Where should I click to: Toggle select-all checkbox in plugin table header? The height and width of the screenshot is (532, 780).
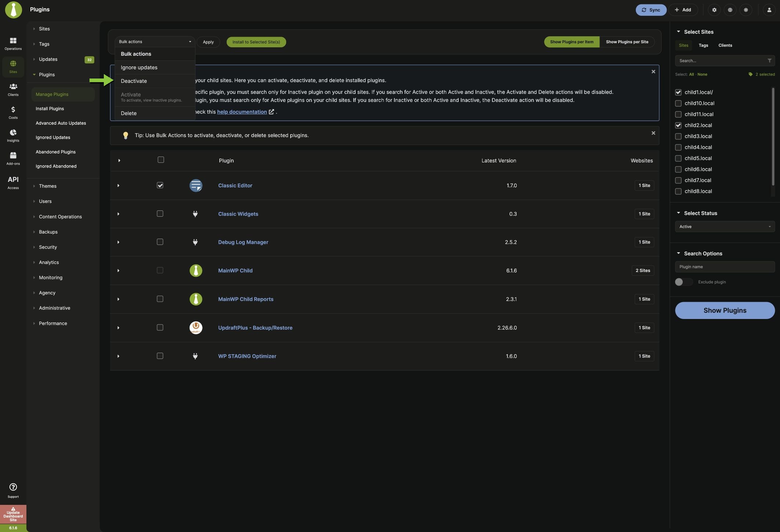click(x=161, y=160)
